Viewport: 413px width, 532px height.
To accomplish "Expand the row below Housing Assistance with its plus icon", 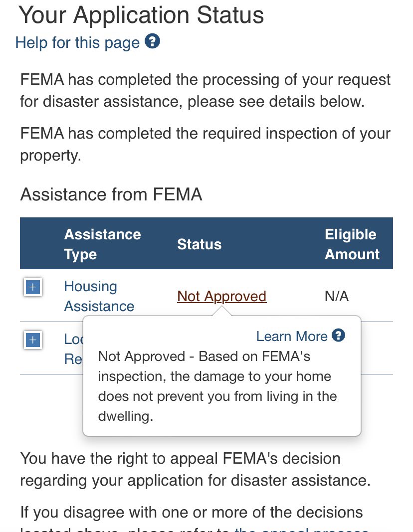I will pos(32,340).
